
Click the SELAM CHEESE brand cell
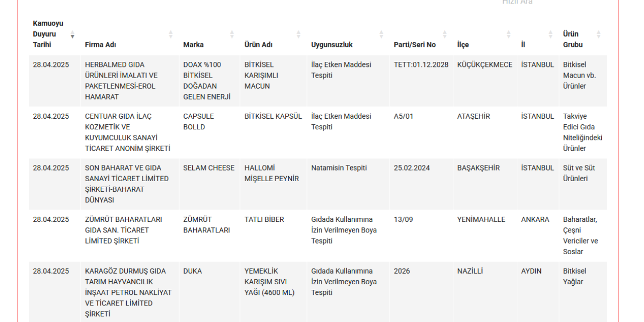coord(209,168)
